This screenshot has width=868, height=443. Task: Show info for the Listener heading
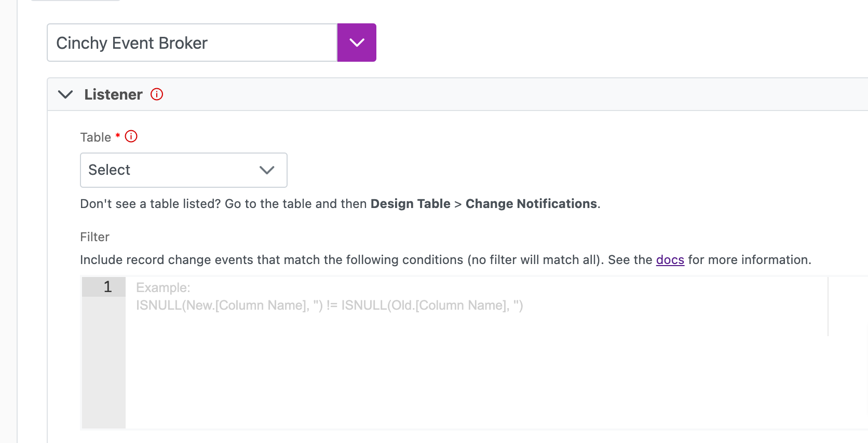point(157,94)
